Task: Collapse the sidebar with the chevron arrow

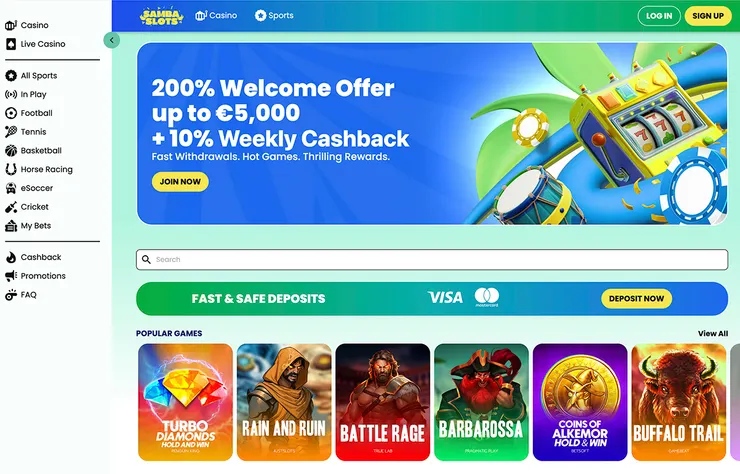Action: coord(112,40)
